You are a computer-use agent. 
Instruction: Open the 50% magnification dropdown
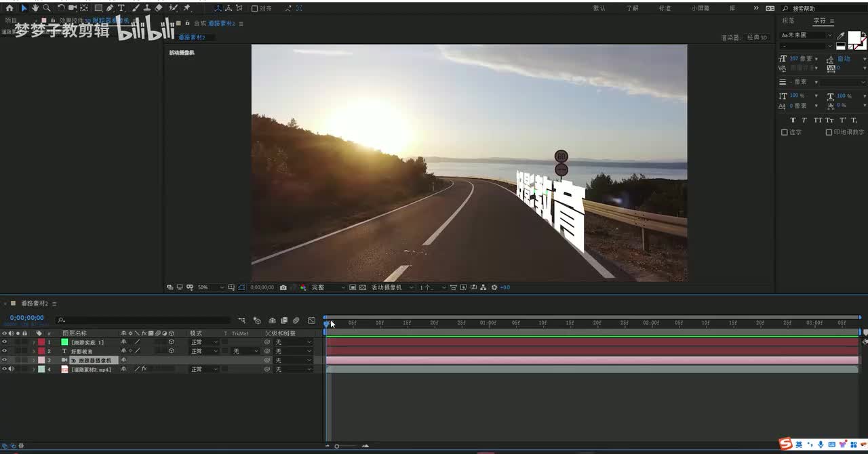(x=210, y=287)
